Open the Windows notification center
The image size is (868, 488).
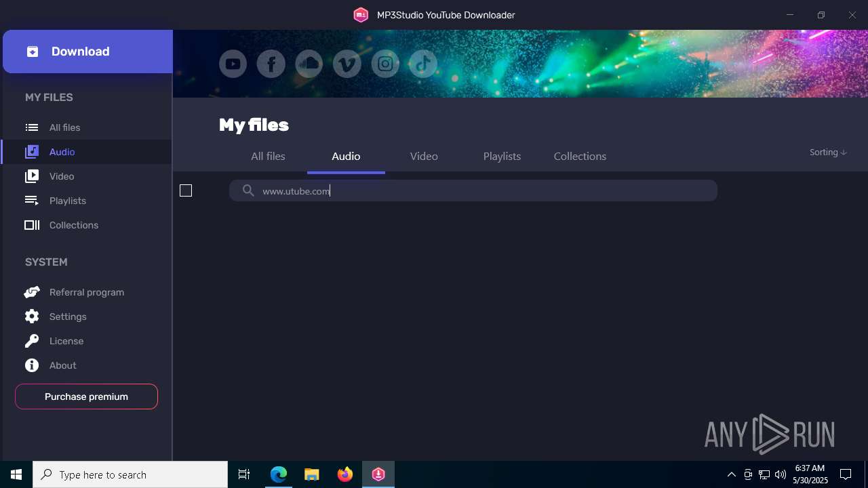[846, 474]
